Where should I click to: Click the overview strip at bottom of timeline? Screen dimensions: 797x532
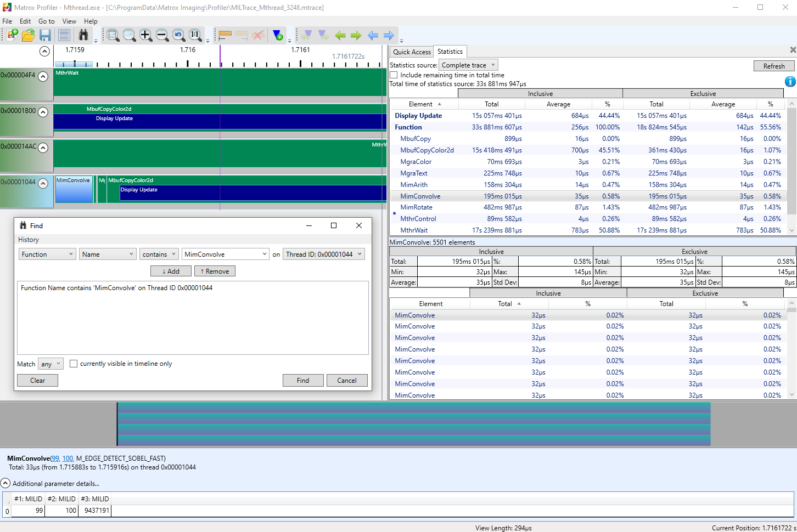pos(413,424)
